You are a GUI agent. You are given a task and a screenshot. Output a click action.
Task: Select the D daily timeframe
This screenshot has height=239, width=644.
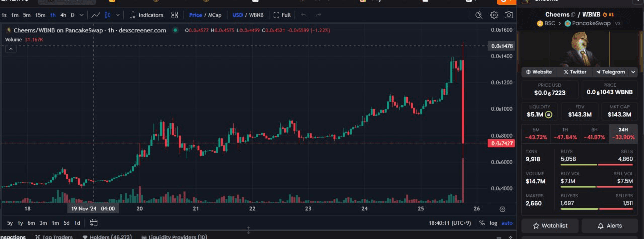73,15
